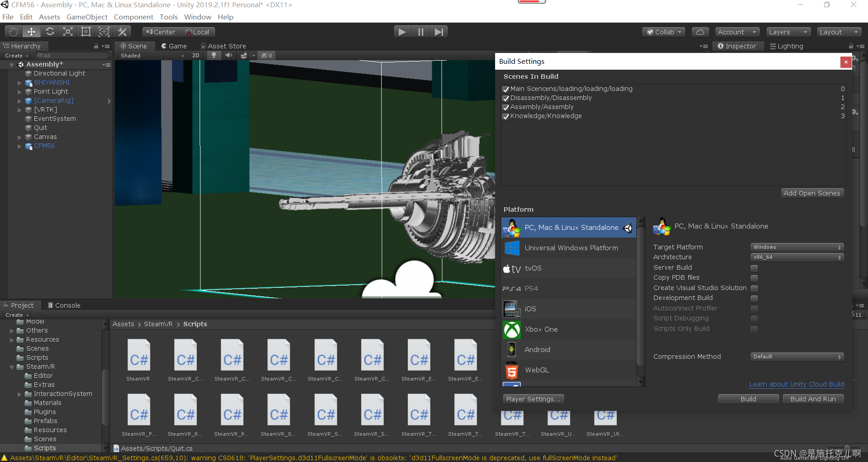Start Play mode
Viewport: 868px width, 462px height.
[x=402, y=32]
